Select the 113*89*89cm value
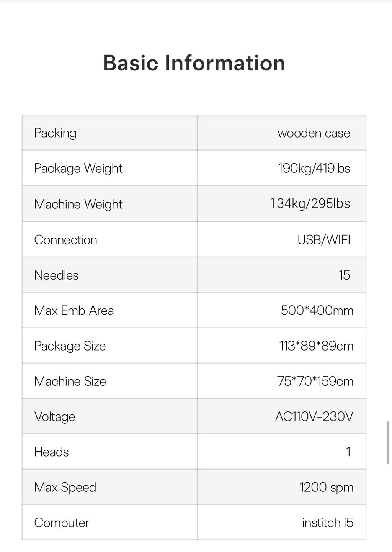392x552 pixels. click(x=316, y=346)
